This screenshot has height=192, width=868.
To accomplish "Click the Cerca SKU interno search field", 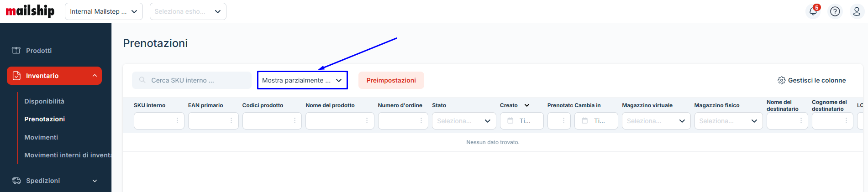I will click(x=196, y=80).
